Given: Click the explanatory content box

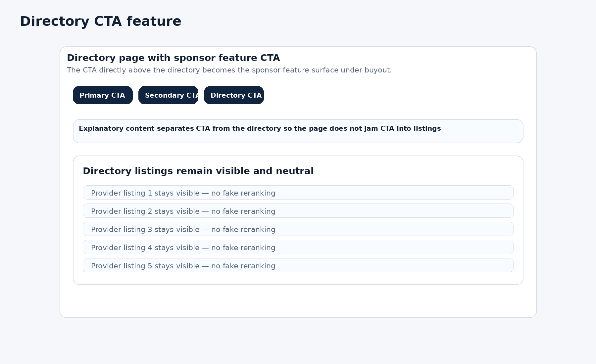Looking at the screenshot, I should 298,131.
